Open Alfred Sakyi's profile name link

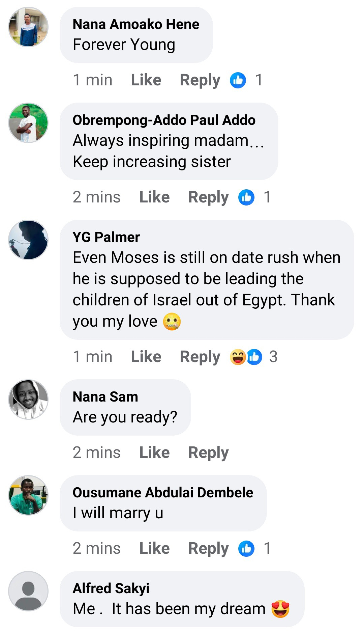click(111, 588)
